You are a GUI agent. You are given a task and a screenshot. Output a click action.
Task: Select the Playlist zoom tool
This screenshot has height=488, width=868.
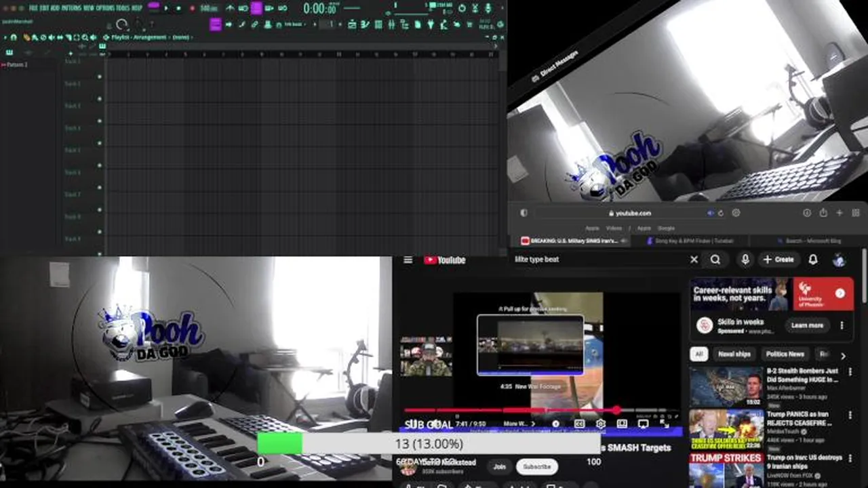click(85, 37)
